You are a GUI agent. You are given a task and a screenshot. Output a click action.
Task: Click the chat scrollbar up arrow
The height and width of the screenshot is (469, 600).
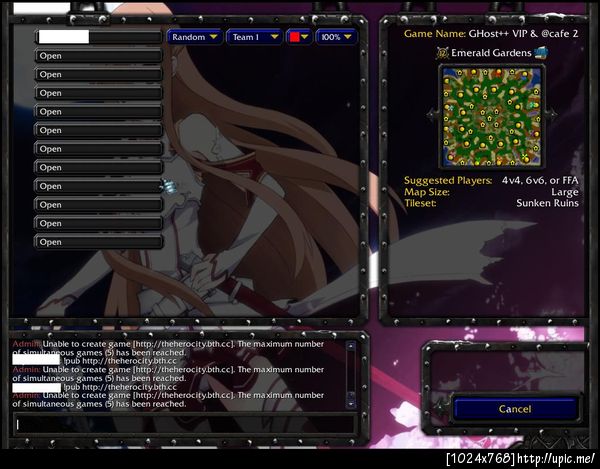point(351,346)
